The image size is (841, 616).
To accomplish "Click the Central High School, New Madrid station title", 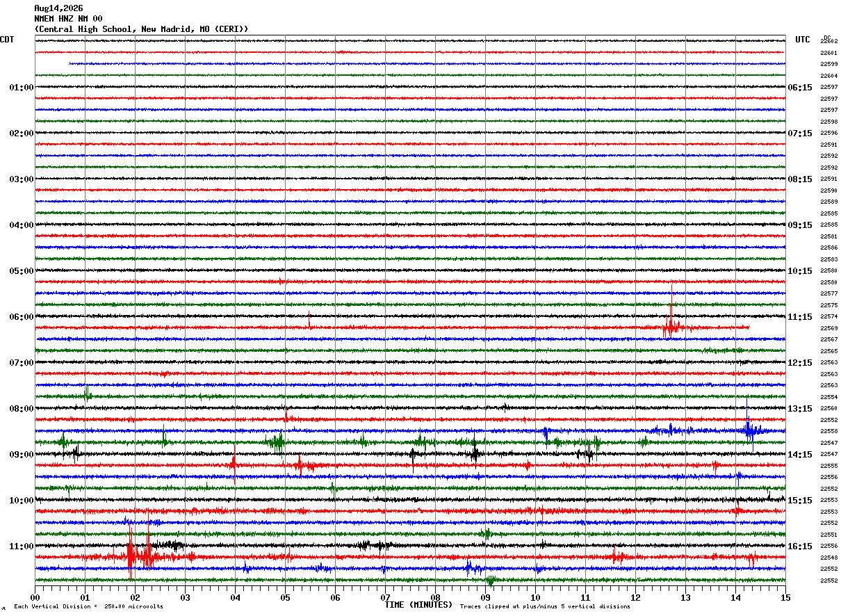I will [x=141, y=29].
